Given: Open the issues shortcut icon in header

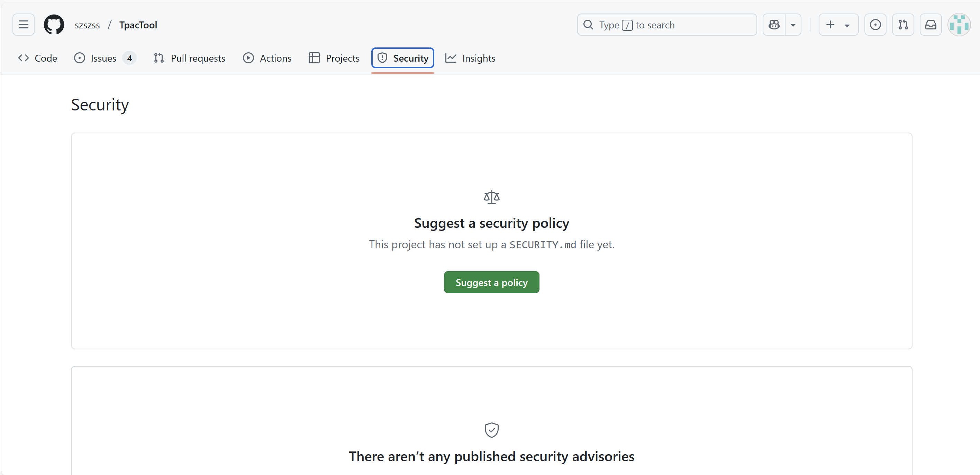Looking at the screenshot, I should (875, 25).
